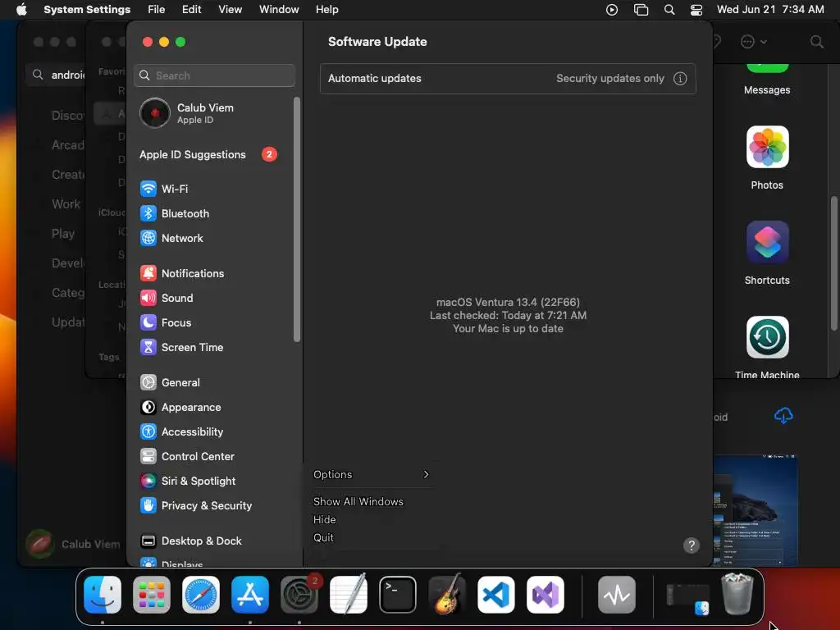Viewport: 840px width, 630px height.
Task: Click the settings Search field
Action: click(x=214, y=75)
